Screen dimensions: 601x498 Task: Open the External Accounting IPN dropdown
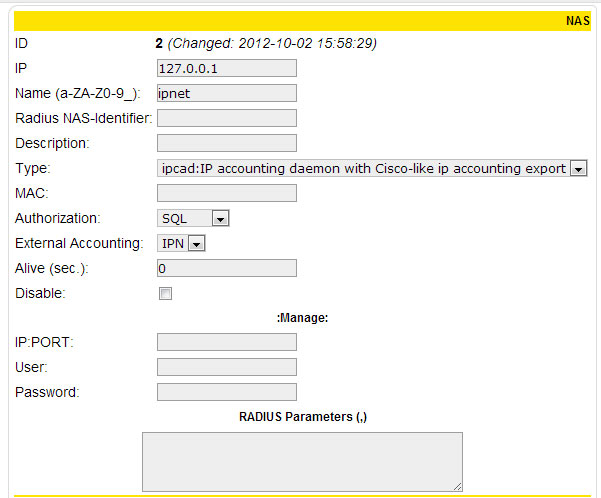pos(181,243)
